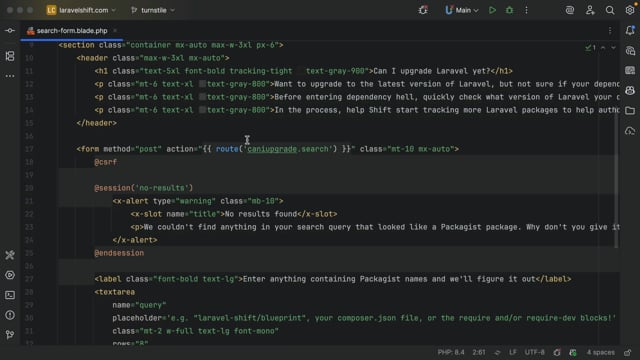Go to next highlighted problem arrow
The image size is (640, 360).
[613, 48]
